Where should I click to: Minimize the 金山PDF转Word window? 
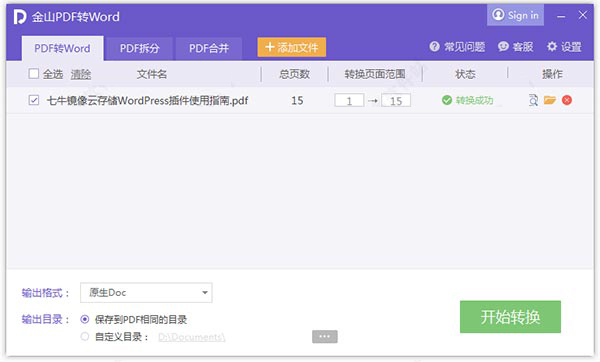point(561,16)
